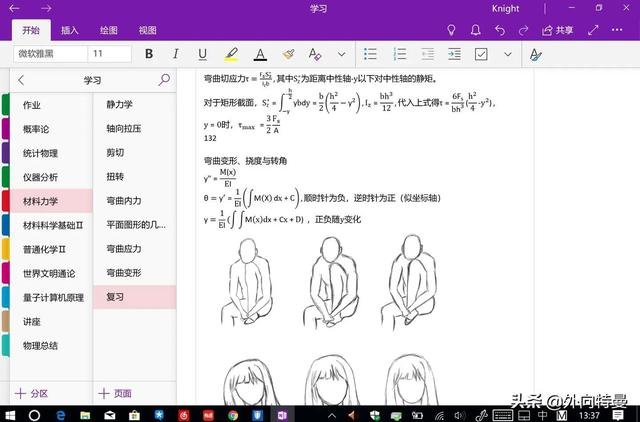The width and height of the screenshot is (640, 422).
Task: Open the 概率论 section
Action: click(x=51, y=129)
